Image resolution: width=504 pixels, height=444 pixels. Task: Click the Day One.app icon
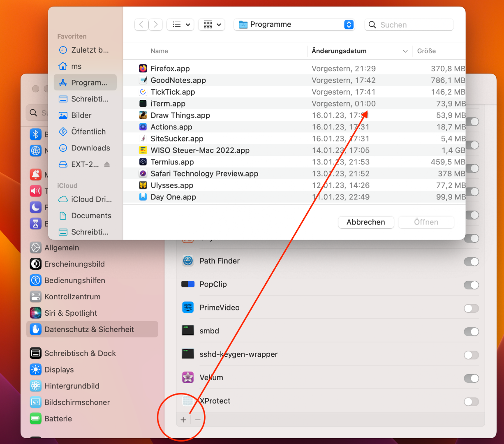point(143,197)
